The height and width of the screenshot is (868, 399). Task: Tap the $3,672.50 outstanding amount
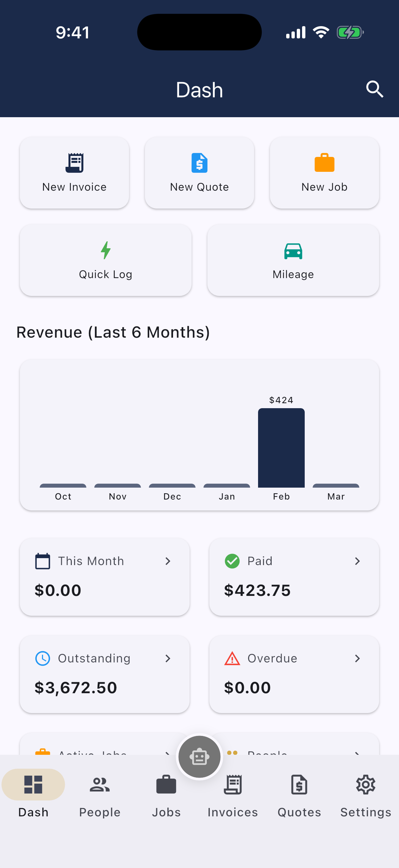point(76,688)
